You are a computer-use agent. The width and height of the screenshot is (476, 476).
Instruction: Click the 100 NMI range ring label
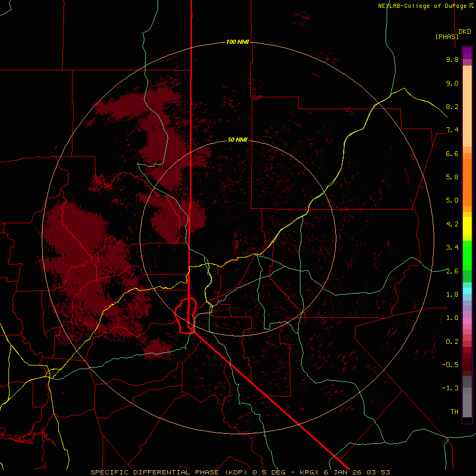(x=237, y=42)
